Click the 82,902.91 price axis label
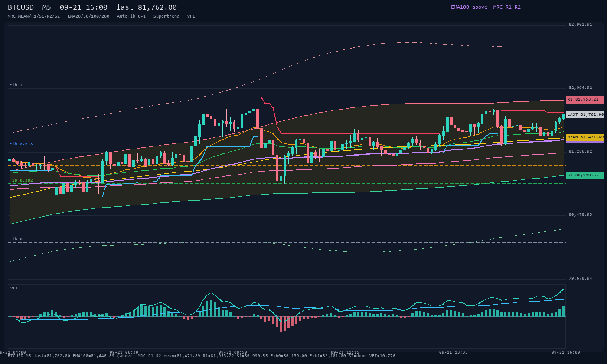607x364 pixels. coord(580,24)
